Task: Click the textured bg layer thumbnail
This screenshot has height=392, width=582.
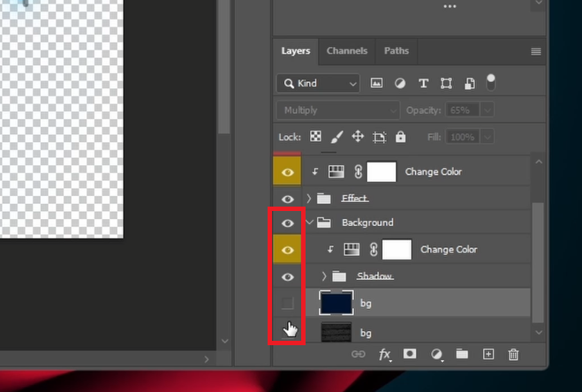Action: coord(336,332)
